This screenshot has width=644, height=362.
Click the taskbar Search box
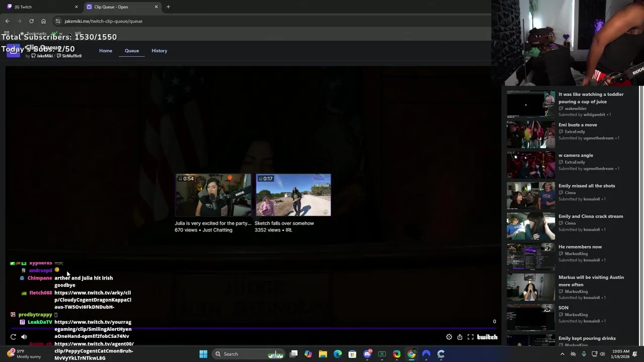(249, 354)
